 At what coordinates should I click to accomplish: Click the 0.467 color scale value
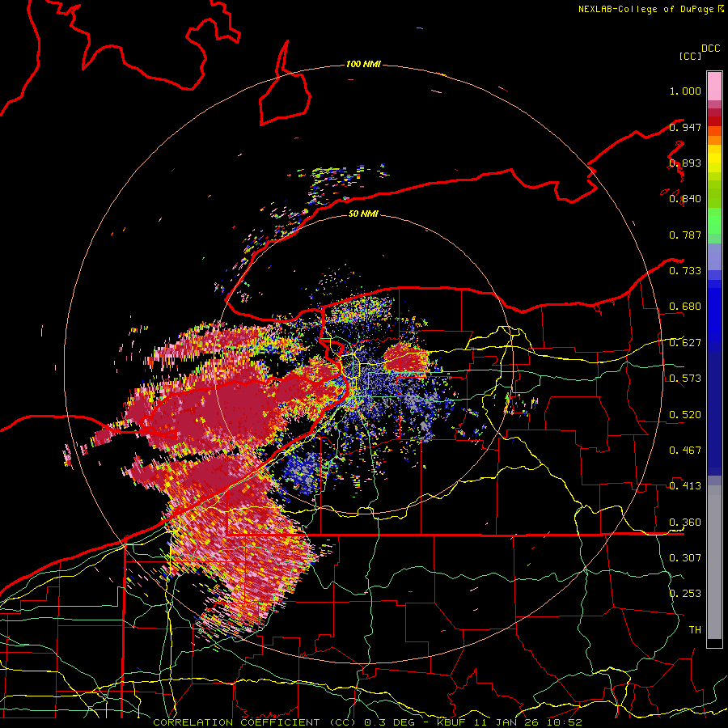685,451
